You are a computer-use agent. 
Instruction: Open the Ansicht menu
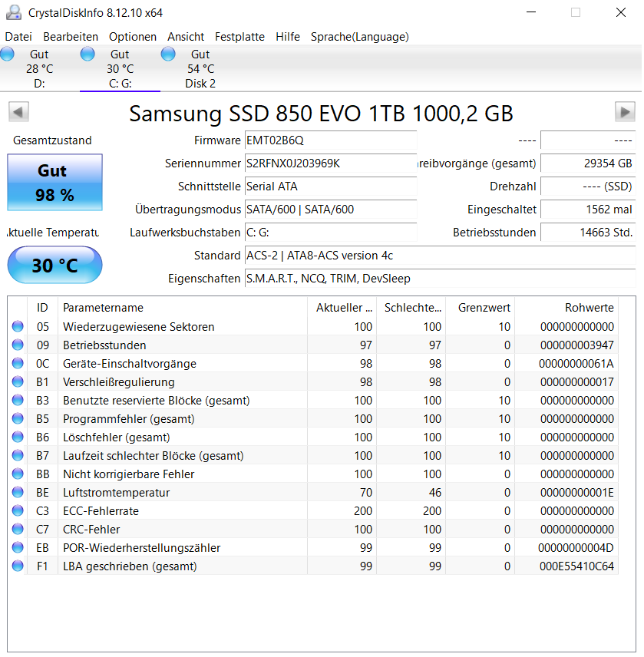(186, 37)
